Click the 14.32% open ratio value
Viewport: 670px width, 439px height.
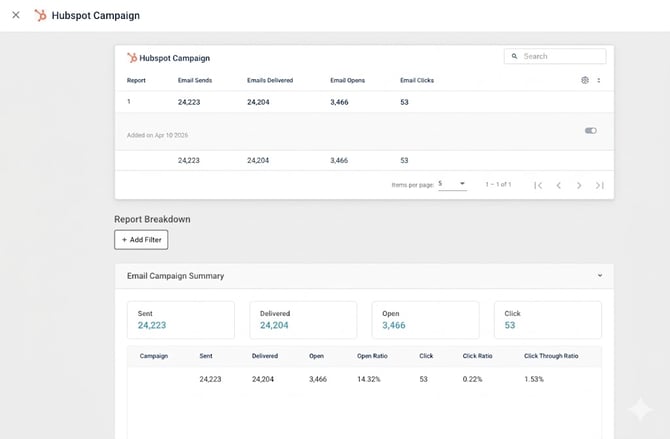tap(369, 379)
